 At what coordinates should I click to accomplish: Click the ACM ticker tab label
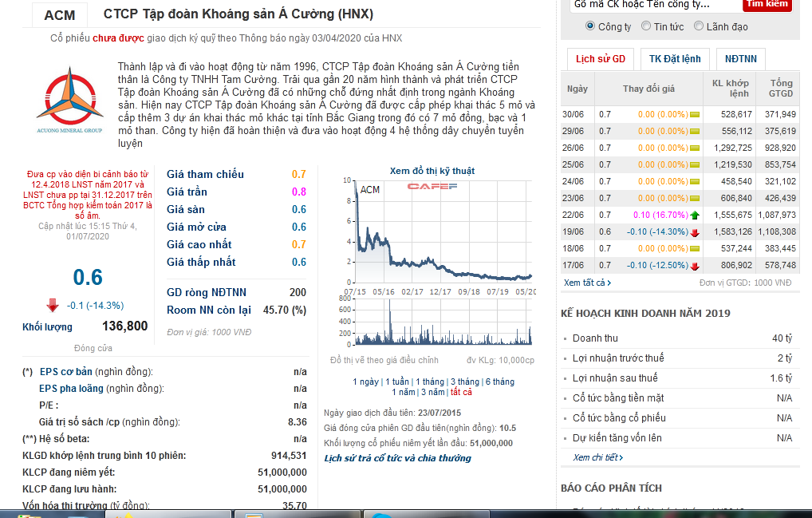click(60, 15)
